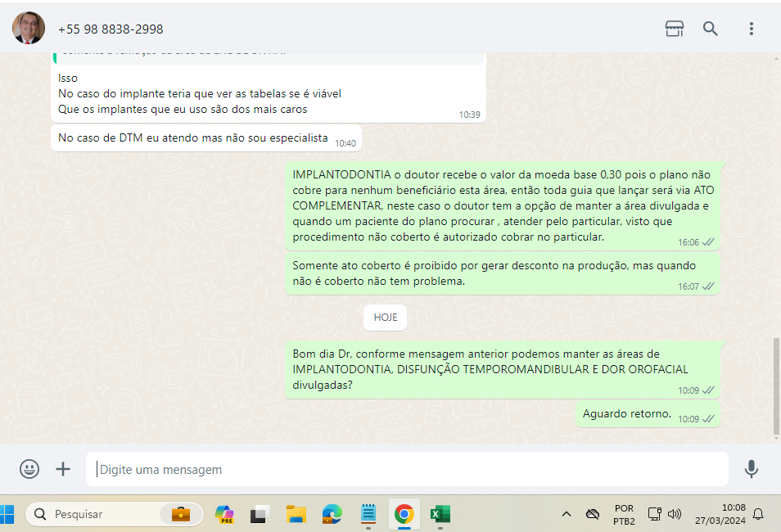Open Task View from the taskbar
The image size is (781, 532).
click(x=260, y=514)
